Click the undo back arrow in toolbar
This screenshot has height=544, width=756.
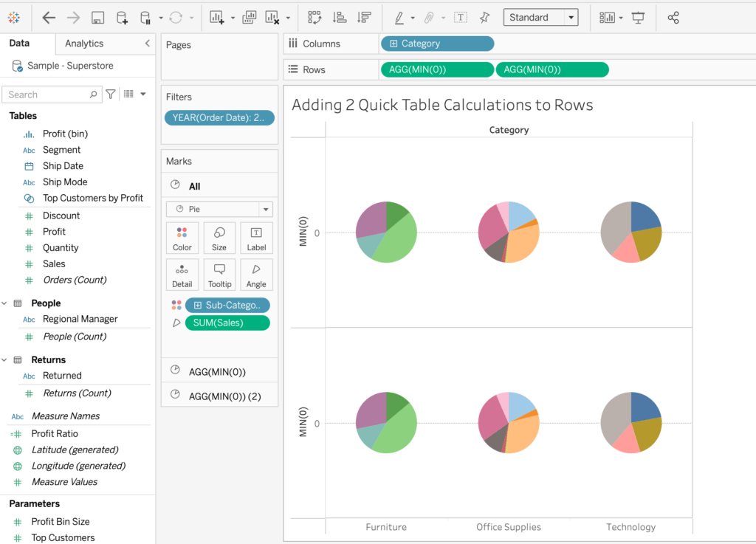(49, 18)
